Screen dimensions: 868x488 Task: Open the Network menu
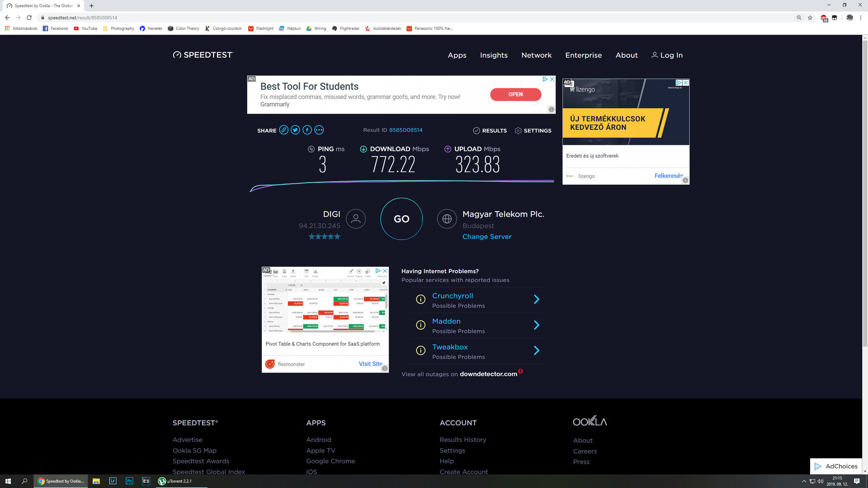pyautogui.click(x=536, y=55)
